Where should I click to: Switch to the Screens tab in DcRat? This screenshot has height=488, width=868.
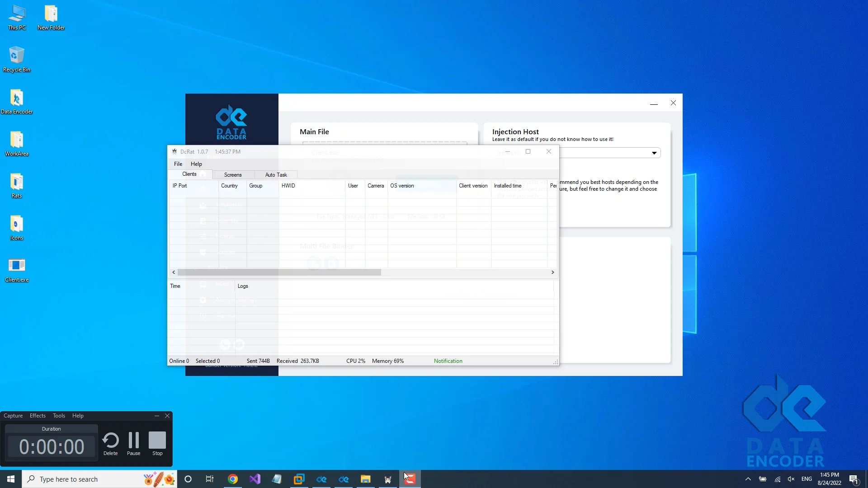tap(233, 174)
